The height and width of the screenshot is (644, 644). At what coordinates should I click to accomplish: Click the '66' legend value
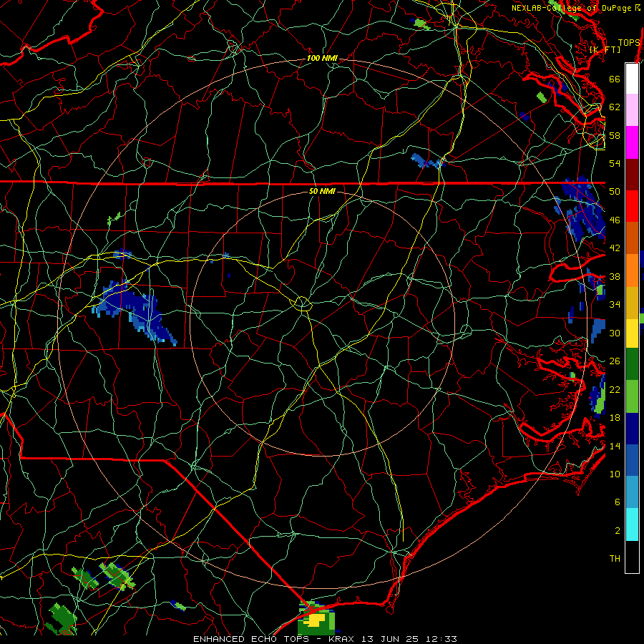[615, 79]
